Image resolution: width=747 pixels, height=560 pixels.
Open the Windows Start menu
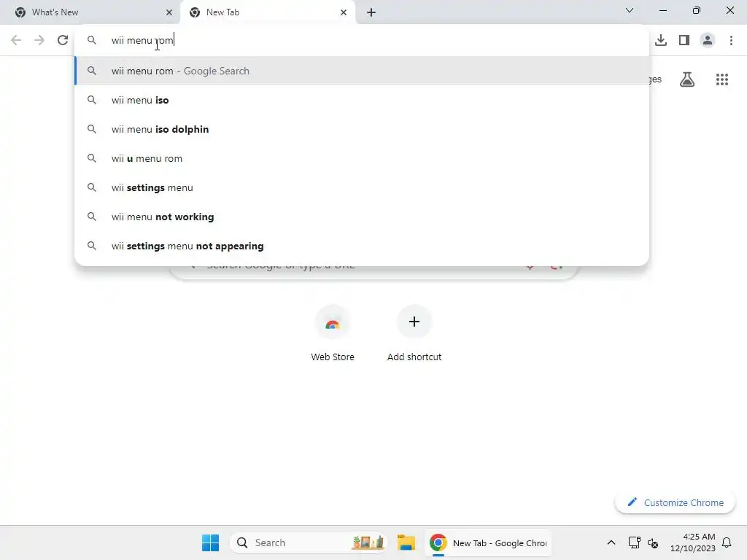[210, 542]
